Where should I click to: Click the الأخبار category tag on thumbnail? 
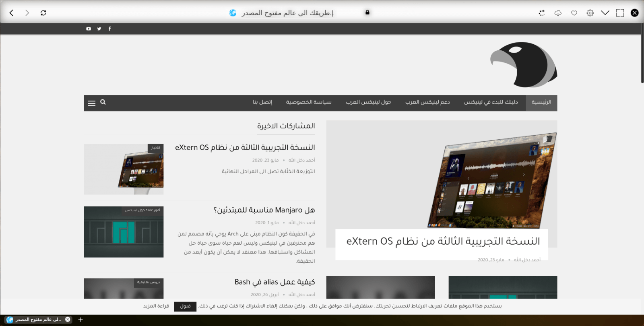[155, 148]
